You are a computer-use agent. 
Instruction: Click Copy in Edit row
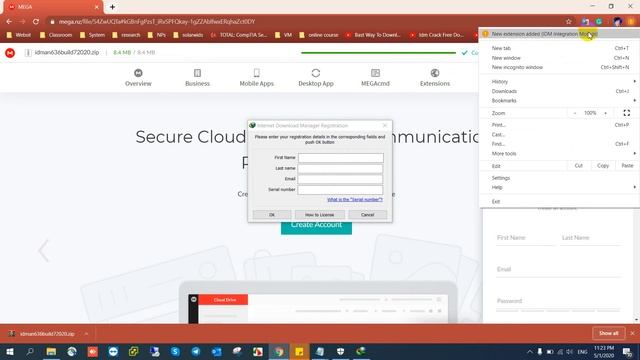pyautogui.click(x=603, y=166)
